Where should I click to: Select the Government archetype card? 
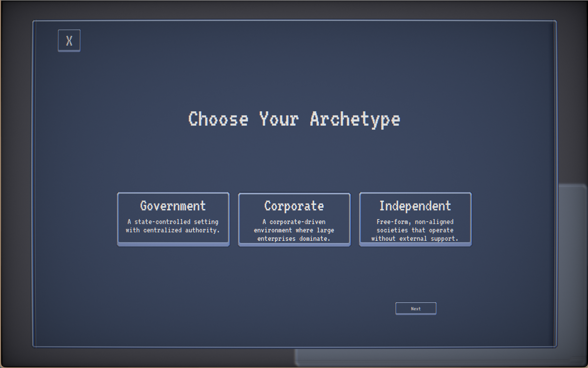[x=173, y=219]
